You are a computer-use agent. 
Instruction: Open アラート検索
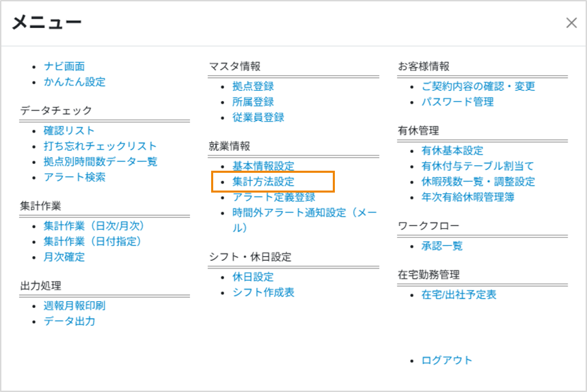tap(74, 177)
